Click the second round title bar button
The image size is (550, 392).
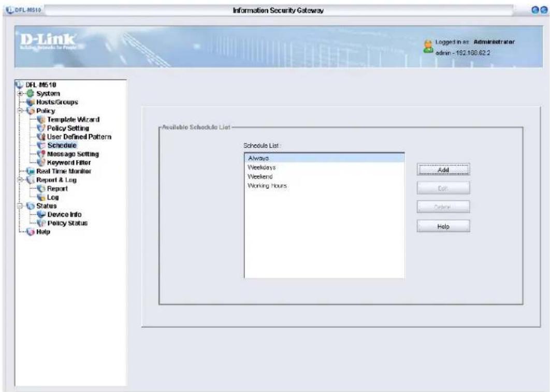(543, 10)
